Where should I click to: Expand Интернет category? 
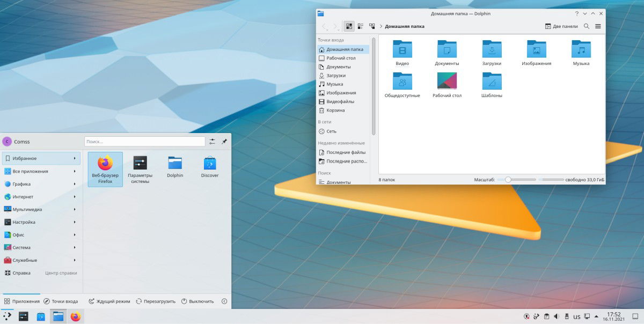coord(41,197)
